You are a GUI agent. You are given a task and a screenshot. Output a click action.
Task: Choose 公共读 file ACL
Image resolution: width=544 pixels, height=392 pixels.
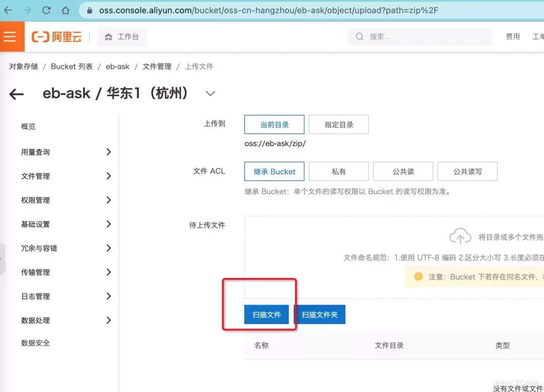(x=403, y=171)
